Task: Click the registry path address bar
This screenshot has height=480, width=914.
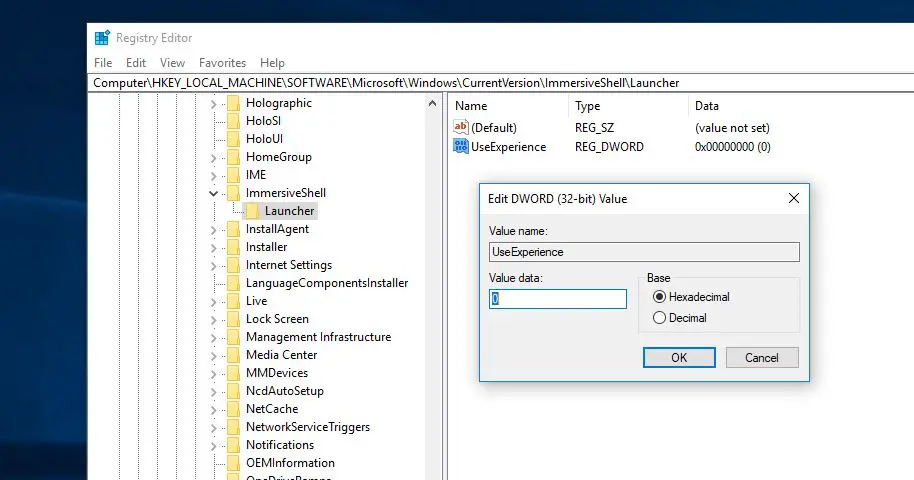Action: pos(501,83)
